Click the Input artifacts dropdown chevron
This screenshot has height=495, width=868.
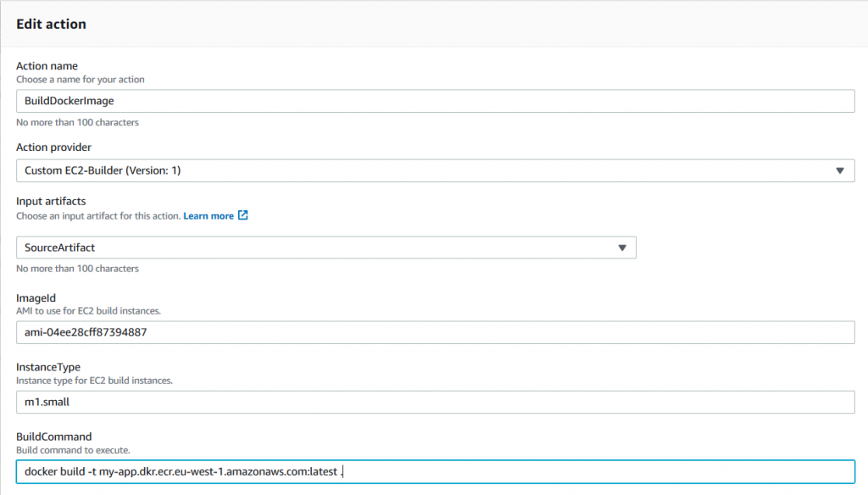[623, 247]
